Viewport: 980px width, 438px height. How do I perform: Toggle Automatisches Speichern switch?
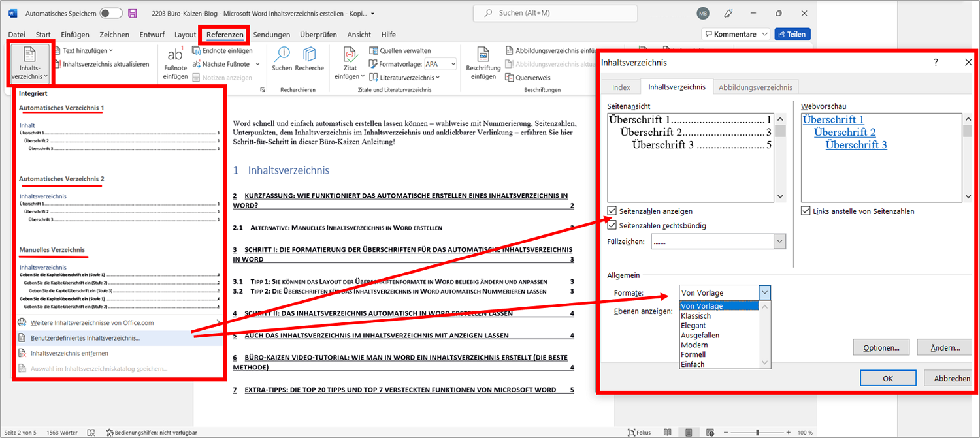point(111,13)
